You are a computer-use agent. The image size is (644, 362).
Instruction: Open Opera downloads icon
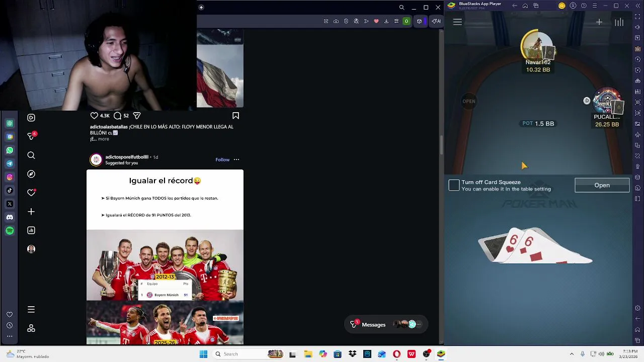(x=386, y=21)
